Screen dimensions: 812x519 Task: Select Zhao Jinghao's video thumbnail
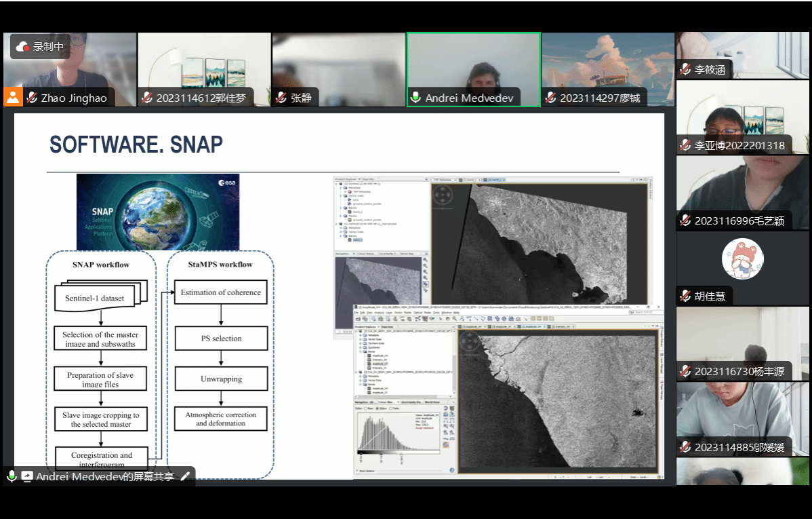point(70,64)
